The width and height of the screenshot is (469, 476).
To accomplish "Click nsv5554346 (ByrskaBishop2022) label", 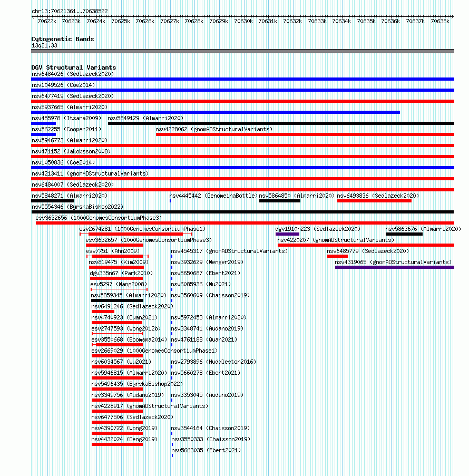I will [x=77, y=207].
